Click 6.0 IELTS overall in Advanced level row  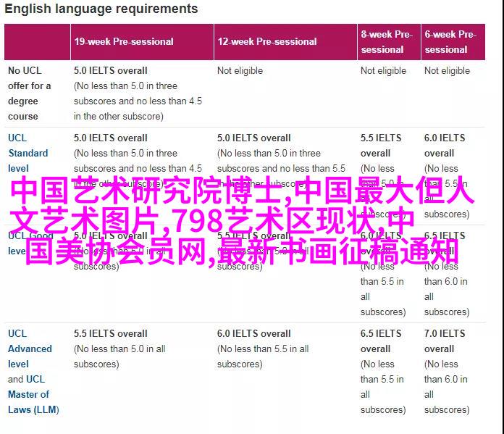[254, 333]
